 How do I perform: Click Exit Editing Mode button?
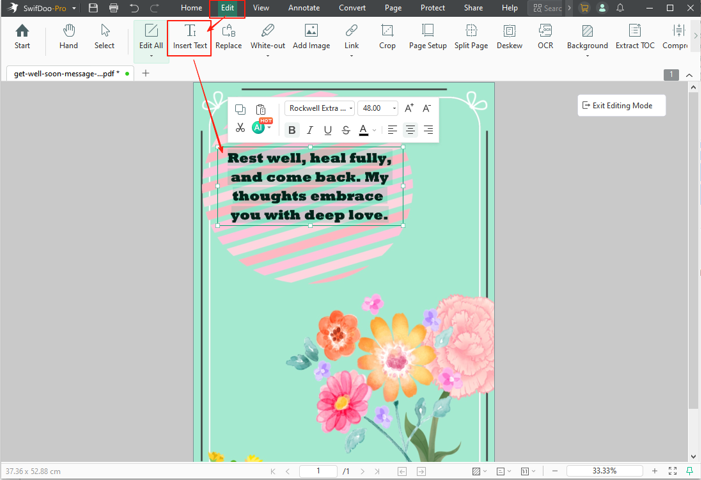click(x=621, y=105)
